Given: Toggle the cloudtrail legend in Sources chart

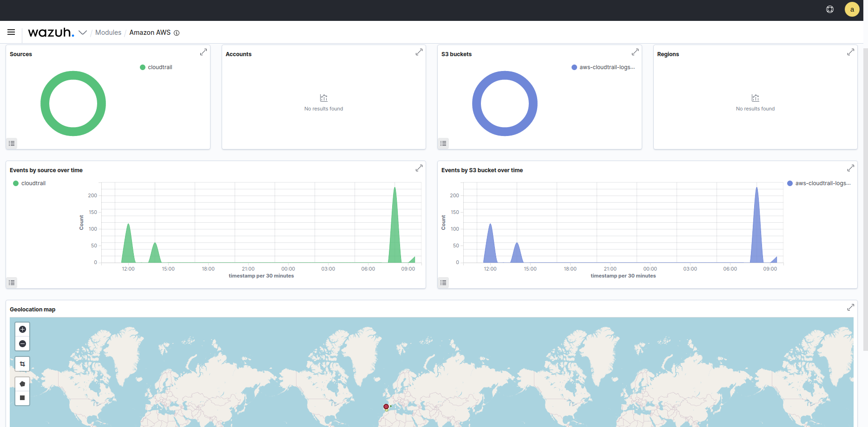Looking at the screenshot, I should (159, 67).
